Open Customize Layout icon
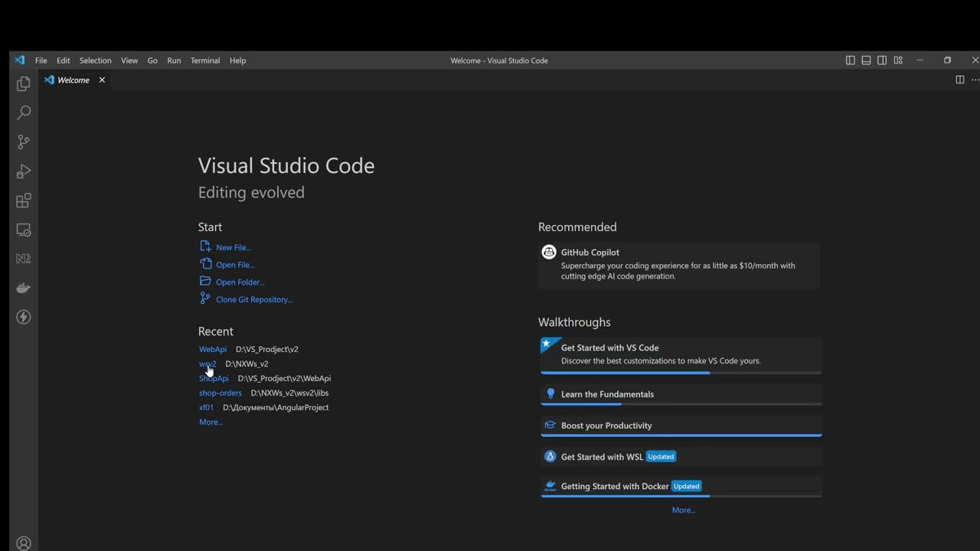980x551 pixels. [x=898, y=60]
